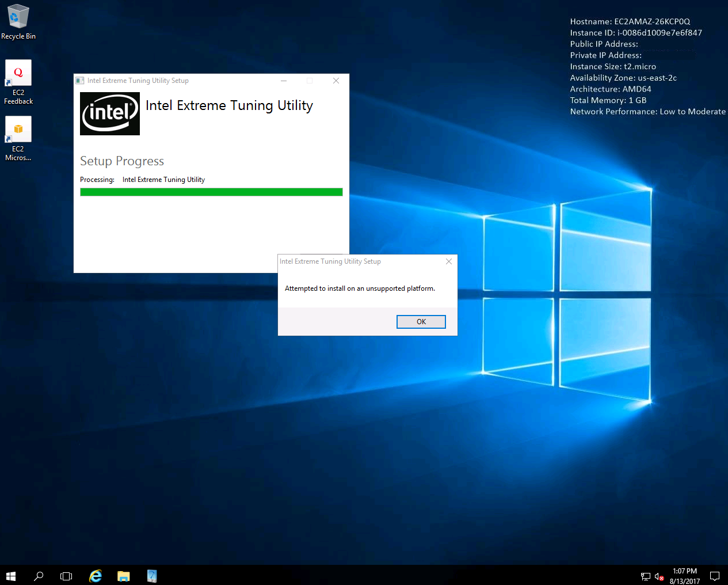
Task: Click the 'Setup Progress' heading
Action: click(122, 161)
